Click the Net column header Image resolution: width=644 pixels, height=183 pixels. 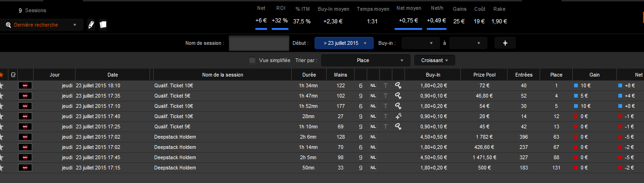pyautogui.click(x=630, y=75)
